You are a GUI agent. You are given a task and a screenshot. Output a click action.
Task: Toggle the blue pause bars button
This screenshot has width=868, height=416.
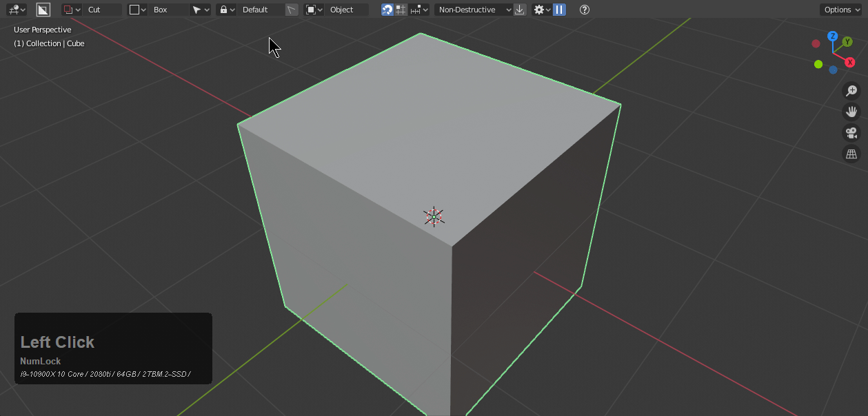coord(559,10)
